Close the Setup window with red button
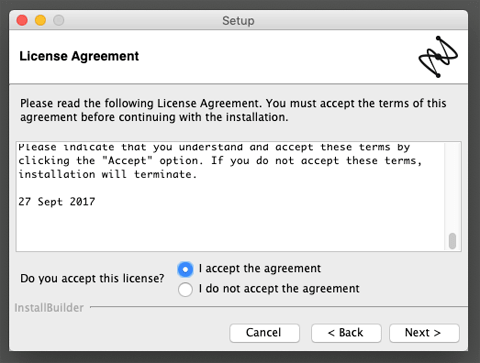This screenshot has width=480, height=363. tap(22, 20)
